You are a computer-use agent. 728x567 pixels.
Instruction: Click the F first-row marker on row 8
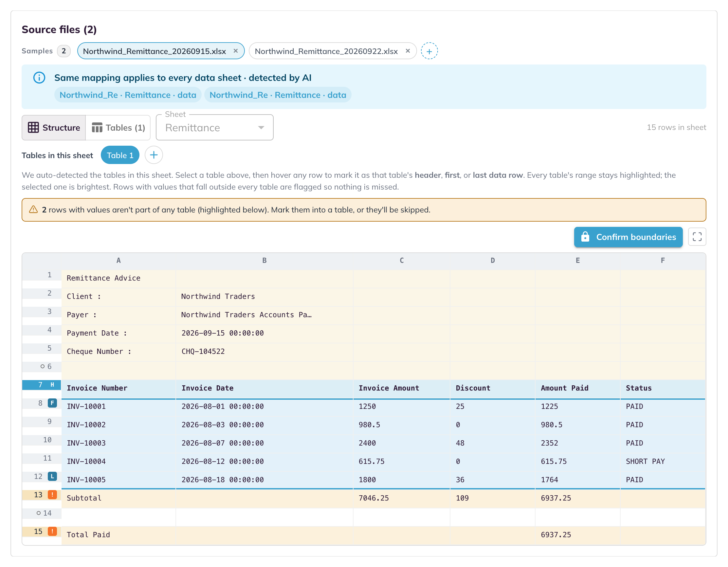(x=52, y=403)
